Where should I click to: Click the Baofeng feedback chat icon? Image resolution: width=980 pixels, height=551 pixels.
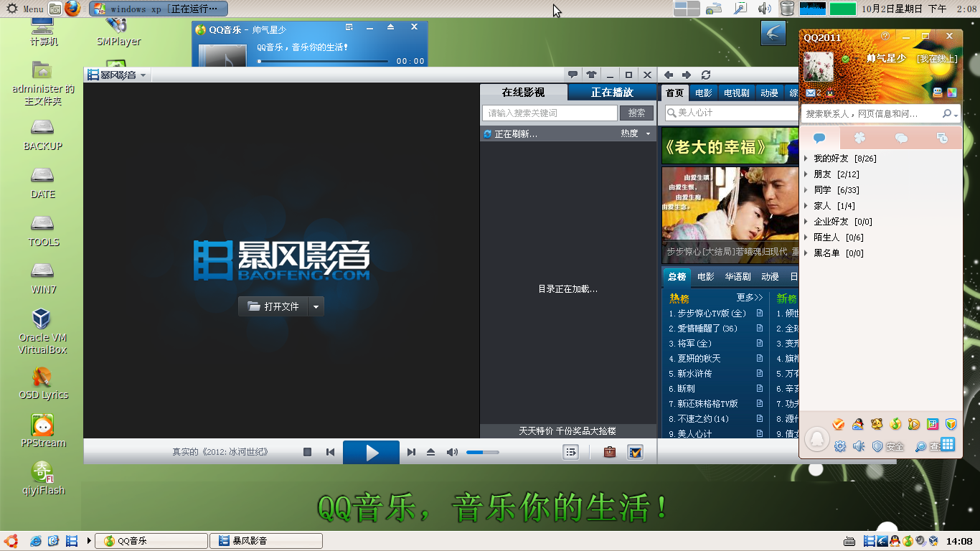[x=573, y=75]
